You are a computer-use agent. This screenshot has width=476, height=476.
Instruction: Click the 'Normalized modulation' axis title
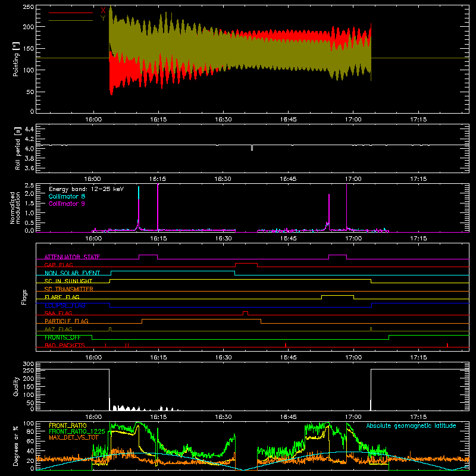click(15, 208)
